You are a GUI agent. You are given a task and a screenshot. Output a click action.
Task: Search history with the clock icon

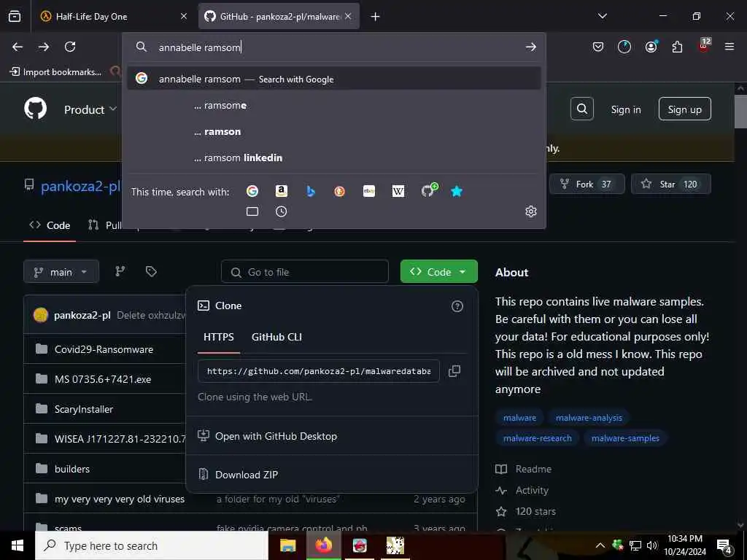tap(281, 211)
